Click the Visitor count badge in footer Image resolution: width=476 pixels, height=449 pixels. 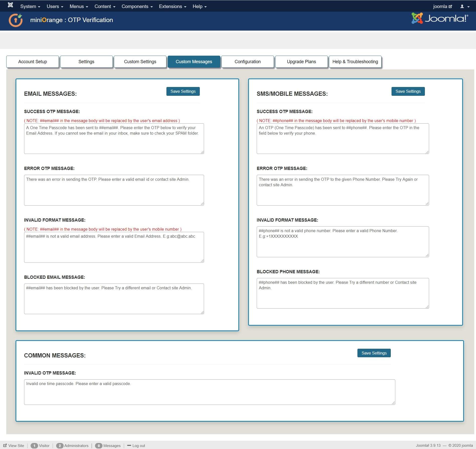pyautogui.click(x=34, y=445)
